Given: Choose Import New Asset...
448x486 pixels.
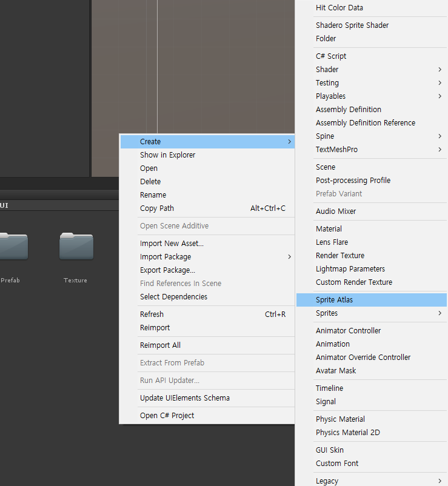Looking at the screenshot, I should (x=207, y=244).
